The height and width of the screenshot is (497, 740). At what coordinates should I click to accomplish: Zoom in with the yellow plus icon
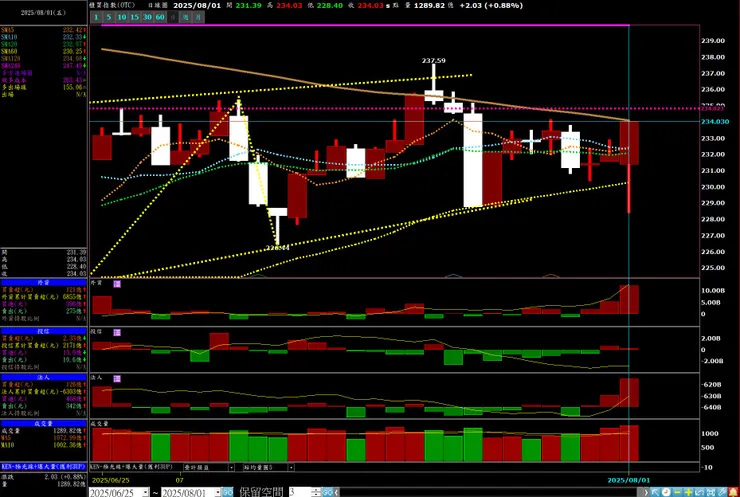(x=689, y=492)
